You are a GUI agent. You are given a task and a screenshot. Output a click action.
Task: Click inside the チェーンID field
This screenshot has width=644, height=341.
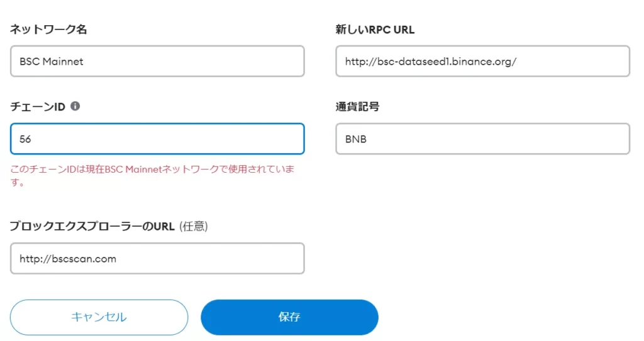point(157,139)
